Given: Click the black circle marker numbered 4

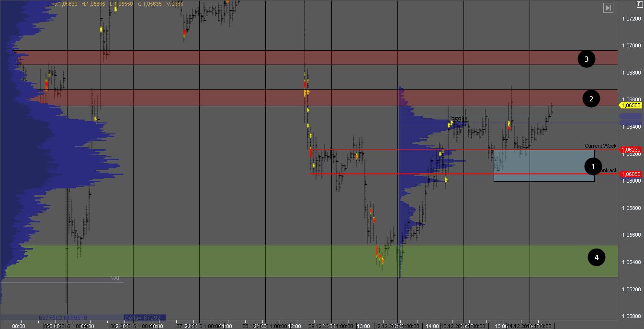Looking at the screenshot, I should click(x=596, y=258).
